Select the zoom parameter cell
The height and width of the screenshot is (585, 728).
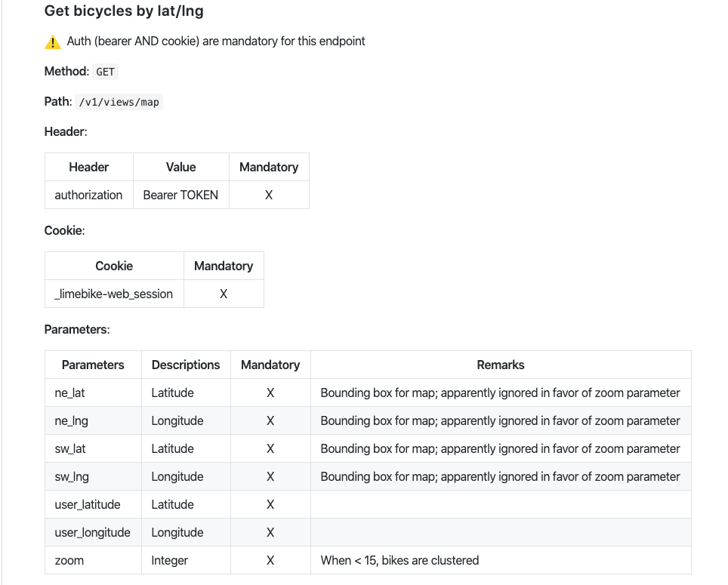coord(69,560)
